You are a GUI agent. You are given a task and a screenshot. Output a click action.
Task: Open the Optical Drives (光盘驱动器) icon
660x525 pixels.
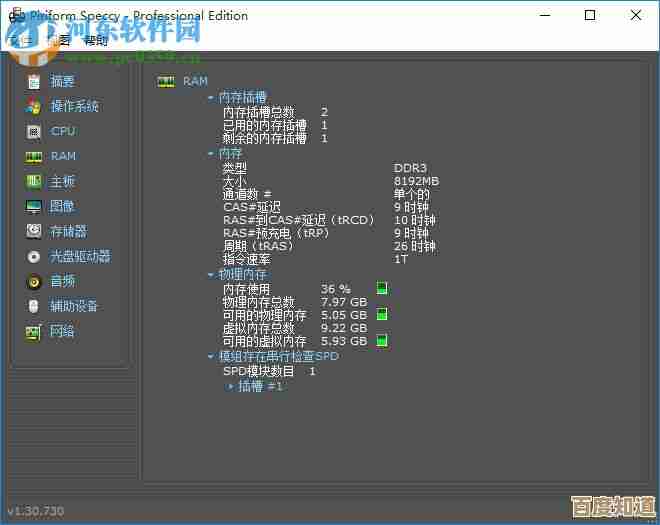pos(34,256)
